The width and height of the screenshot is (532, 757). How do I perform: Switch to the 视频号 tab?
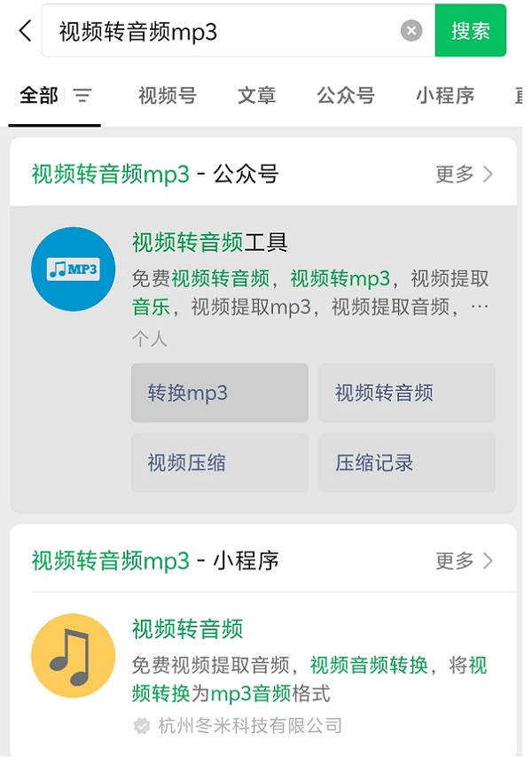click(x=165, y=96)
